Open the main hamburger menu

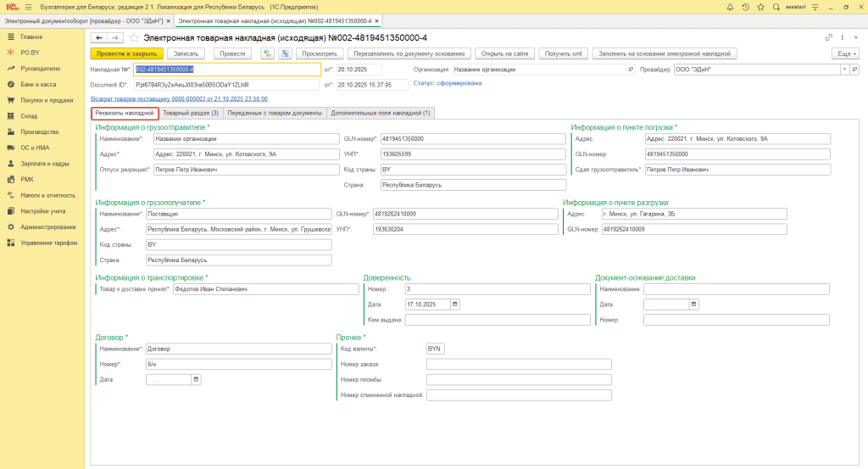click(x=28, y=7)
